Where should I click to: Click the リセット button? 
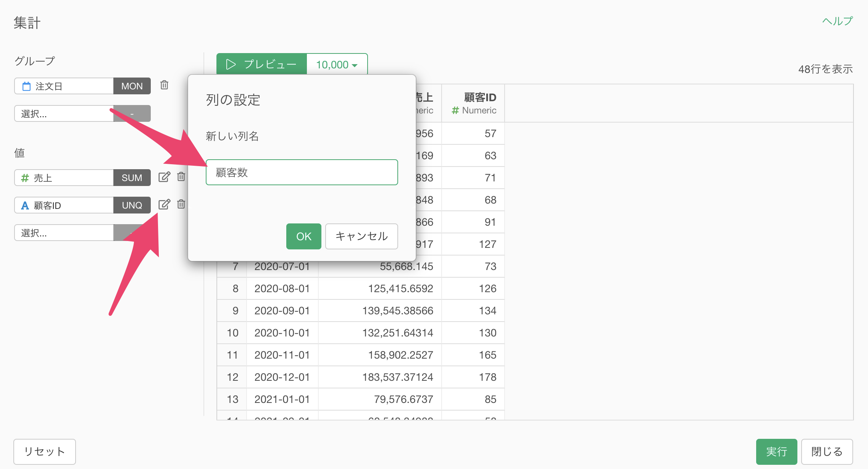coord(45,451)
